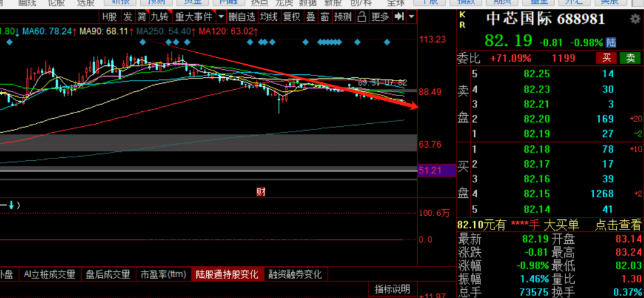644x298 pixels.
Task: Expand the last dropdown arrow in chart toolbar
Action: [411, 17]
